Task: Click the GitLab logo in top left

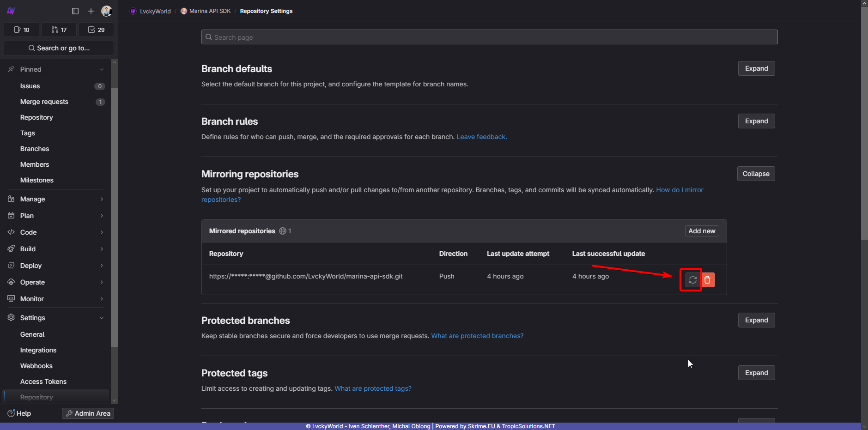Action: coord(11,11)
